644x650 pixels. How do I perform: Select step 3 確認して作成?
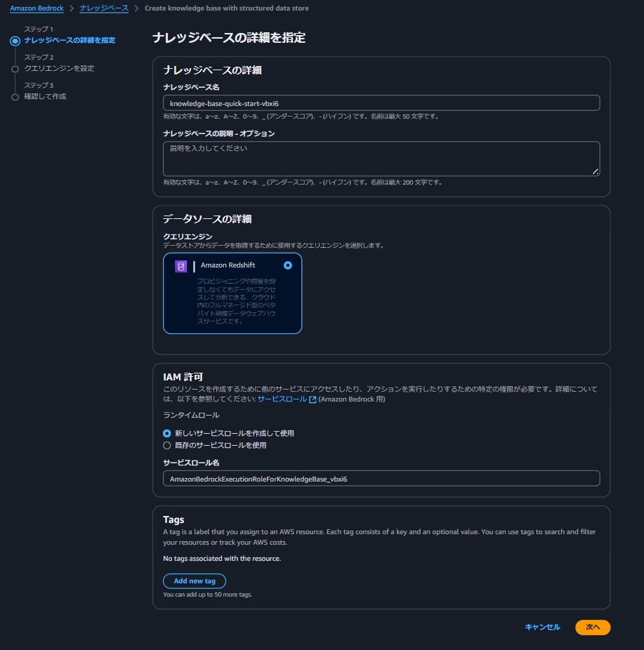coord(45,97)
